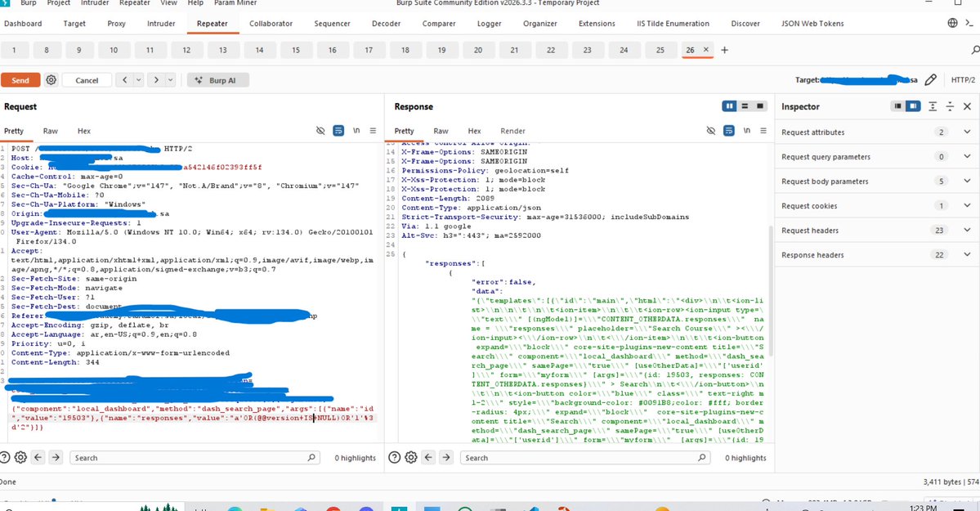
Task: Jump to previous match in Request search
Action: [x=38, y=457]
